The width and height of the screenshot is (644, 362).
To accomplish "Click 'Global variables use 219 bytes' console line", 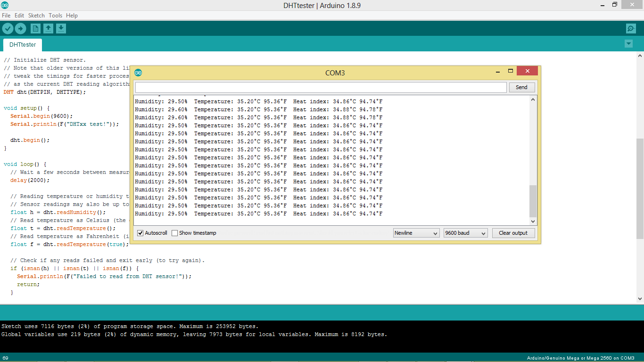I will point(194,334).
